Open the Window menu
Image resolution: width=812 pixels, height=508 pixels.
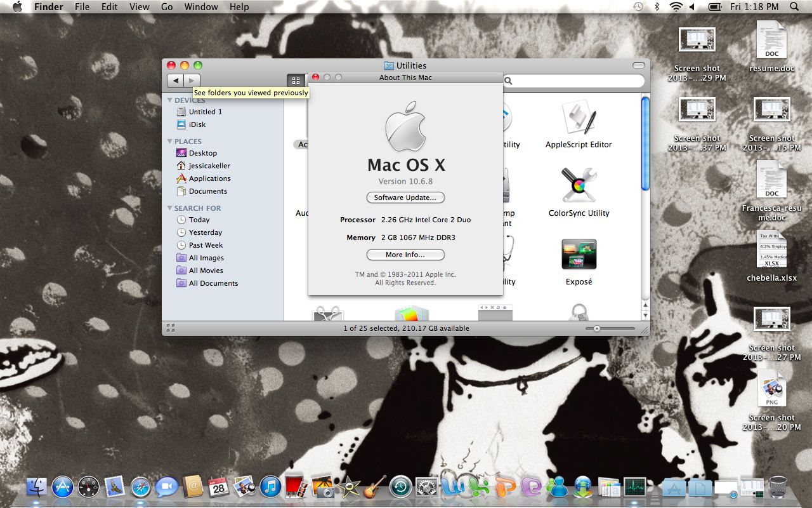200,7
